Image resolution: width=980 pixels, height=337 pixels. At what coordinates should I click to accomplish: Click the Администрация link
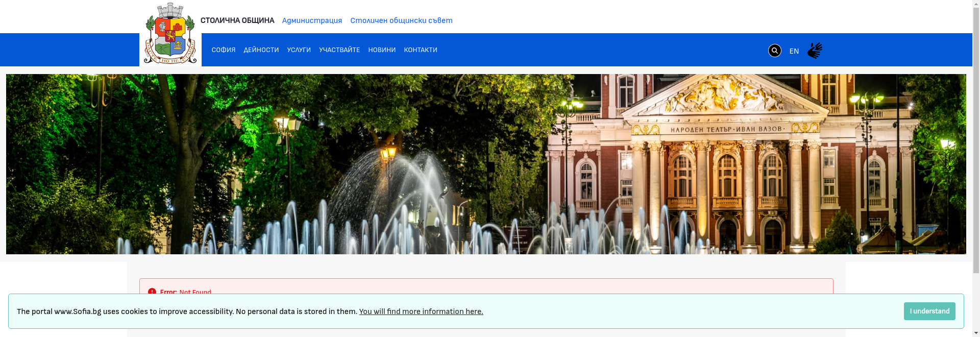click(x=312, y=20)
